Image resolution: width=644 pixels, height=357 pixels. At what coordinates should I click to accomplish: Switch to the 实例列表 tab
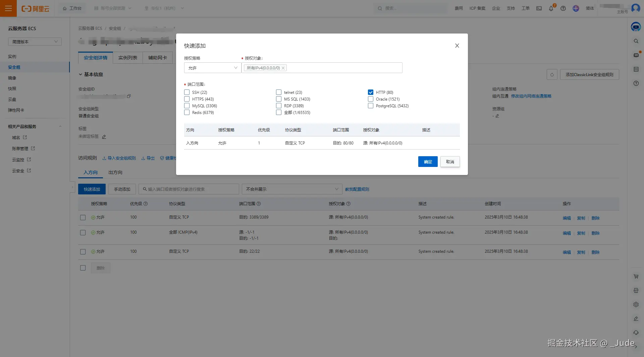[128, 58]
